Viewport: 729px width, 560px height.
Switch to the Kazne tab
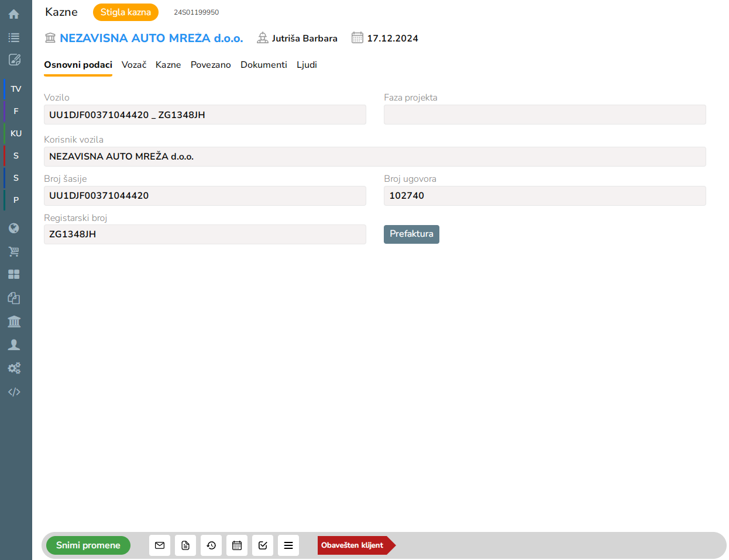(169, 65)
